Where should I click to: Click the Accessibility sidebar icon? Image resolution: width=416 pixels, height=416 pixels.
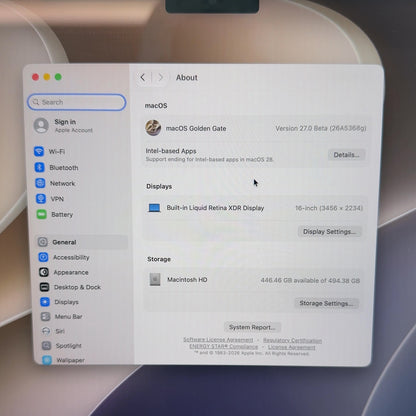[x=43, y=257]
